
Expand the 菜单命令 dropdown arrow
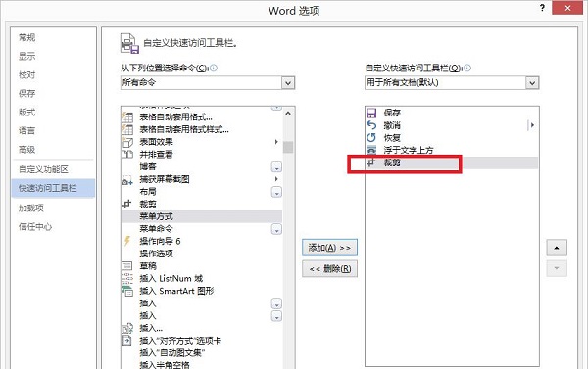pyautogui.click(x=276, y=229)
